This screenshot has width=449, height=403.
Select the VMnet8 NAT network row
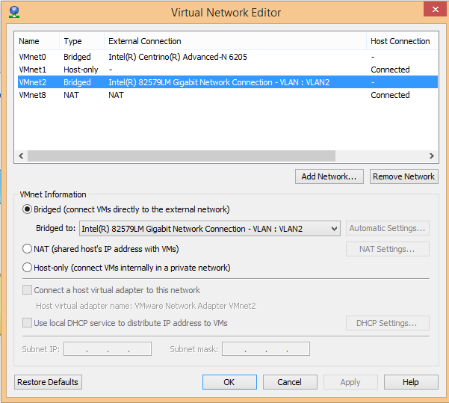(228, 95)
